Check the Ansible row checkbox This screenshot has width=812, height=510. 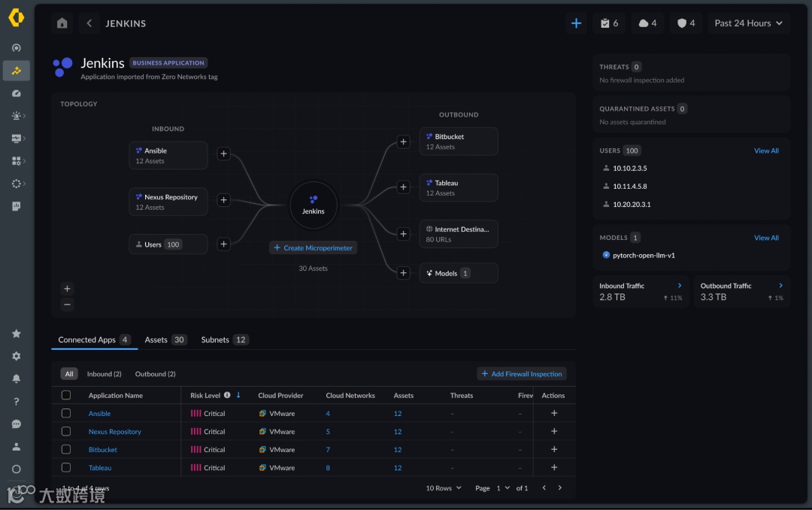click(65, 413)
